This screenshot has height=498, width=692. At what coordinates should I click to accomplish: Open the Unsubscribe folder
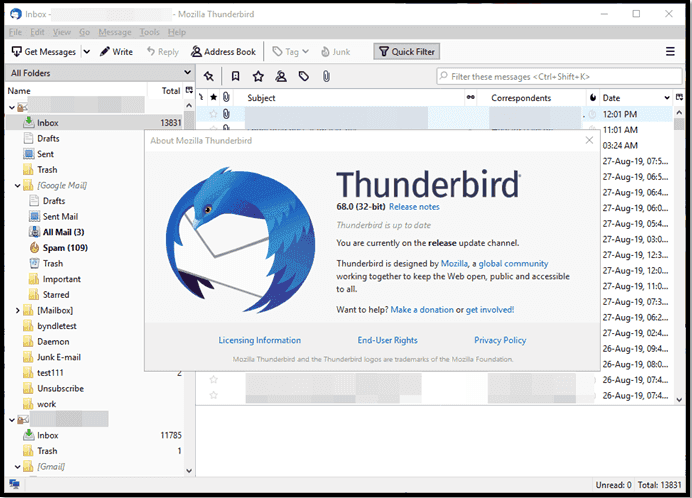pyautogui.click(x=60, y=389)
